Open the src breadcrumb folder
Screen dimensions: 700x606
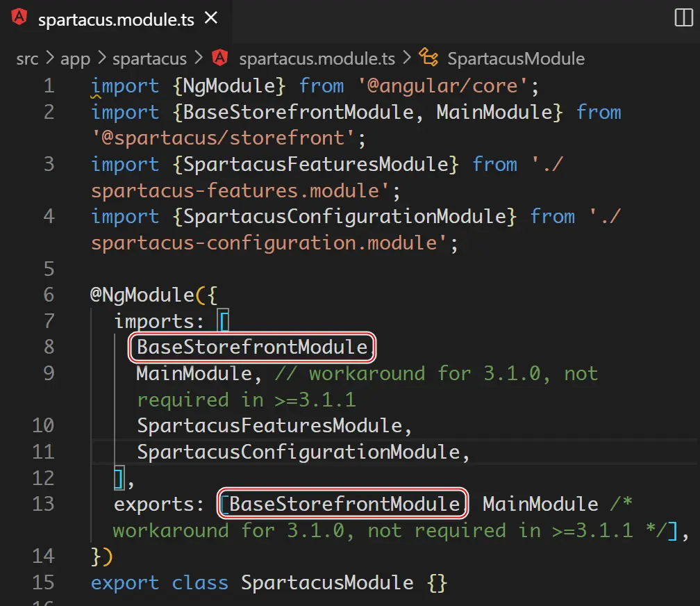[x=27, y=58]
